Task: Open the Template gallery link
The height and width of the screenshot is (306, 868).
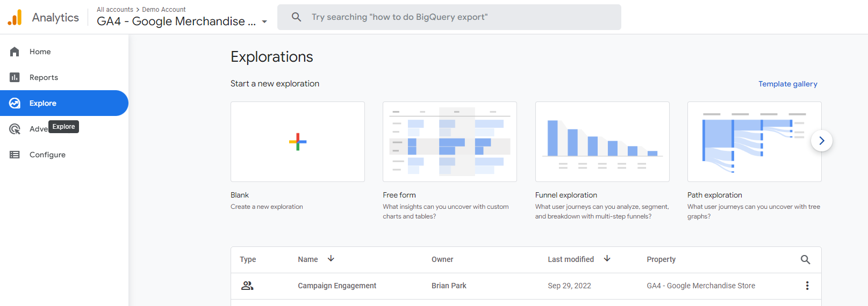Action: coord(787,84)
